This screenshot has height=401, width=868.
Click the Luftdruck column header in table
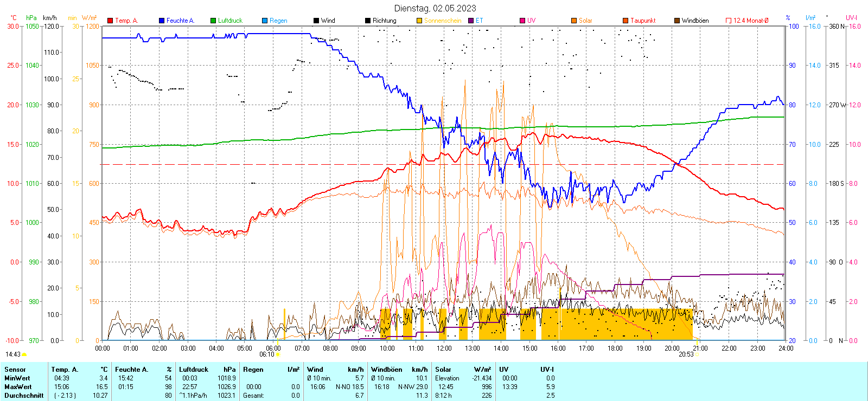194,370
